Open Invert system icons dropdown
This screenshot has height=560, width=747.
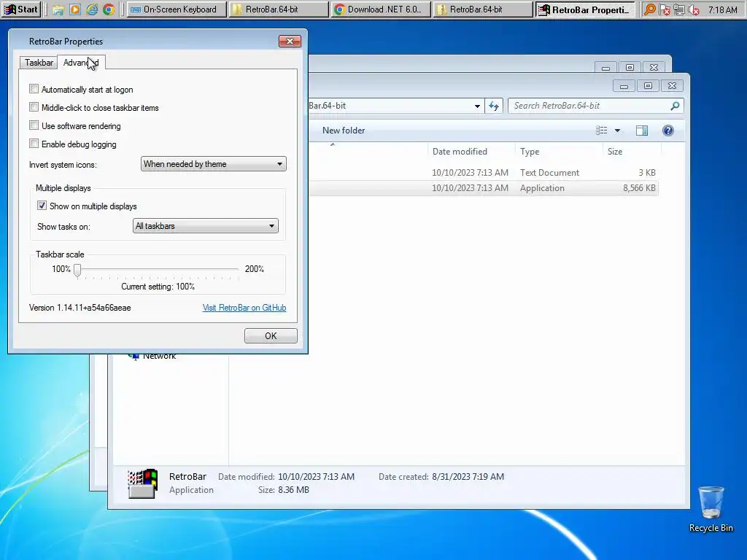pyautogui.click(x=214, y=164)
